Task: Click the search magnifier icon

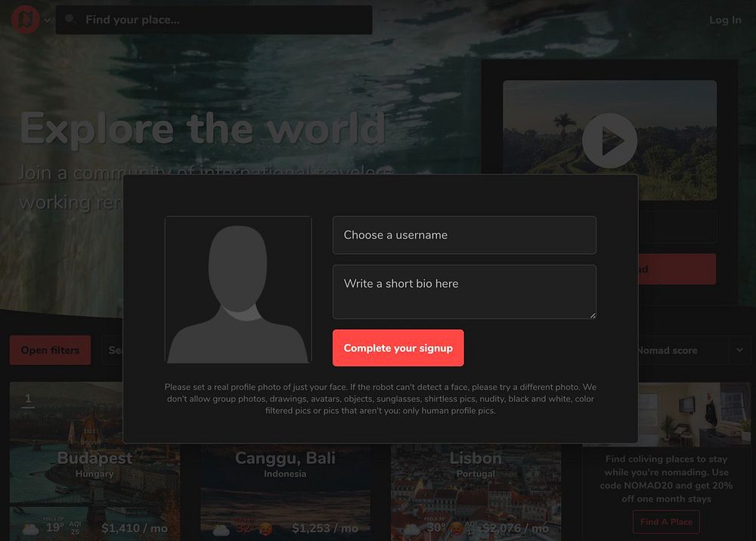Action: click(70, 20)
